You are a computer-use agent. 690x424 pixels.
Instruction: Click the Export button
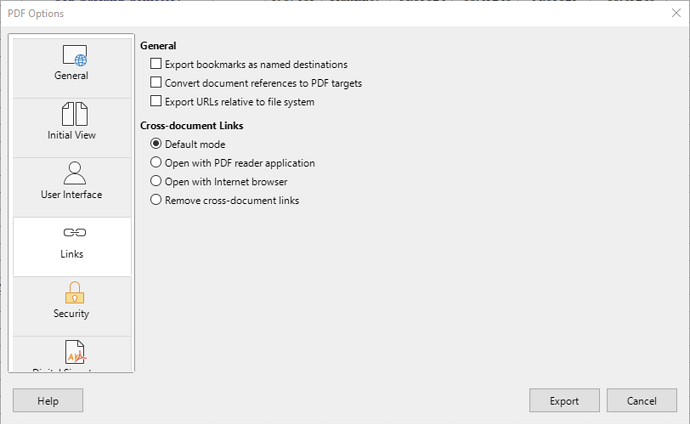click(564, 400)
